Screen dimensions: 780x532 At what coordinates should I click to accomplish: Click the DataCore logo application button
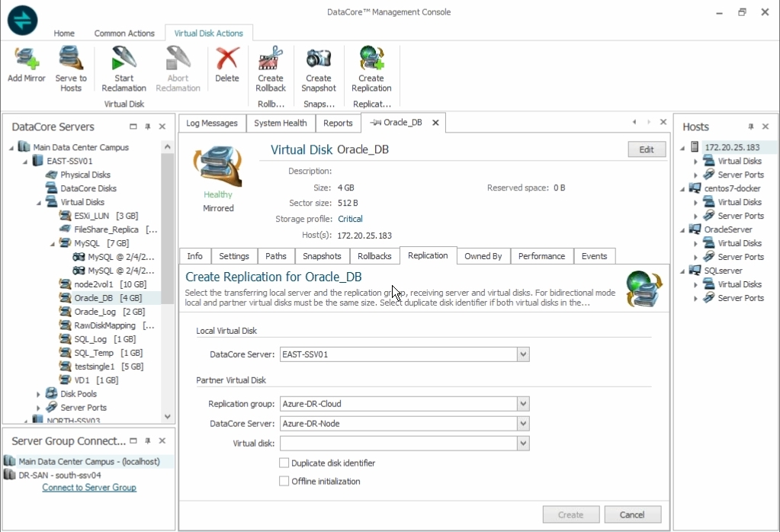(22, 21)
